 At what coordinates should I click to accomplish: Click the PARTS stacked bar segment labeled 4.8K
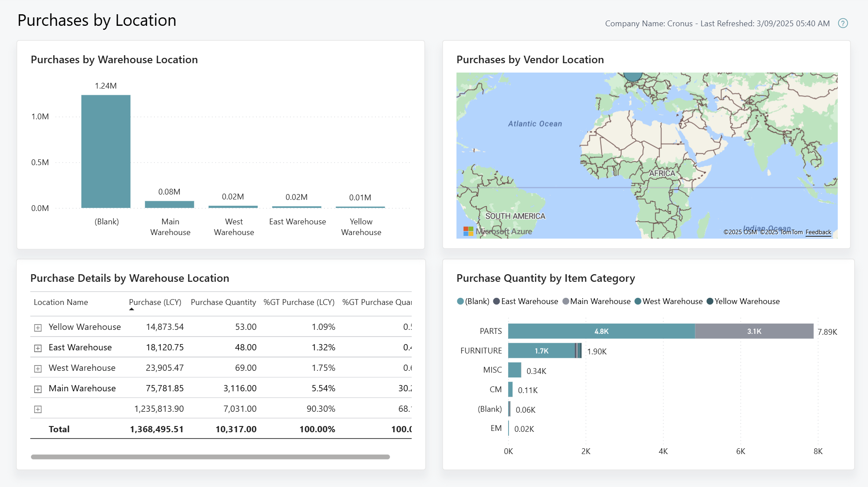tap(601, 331)
